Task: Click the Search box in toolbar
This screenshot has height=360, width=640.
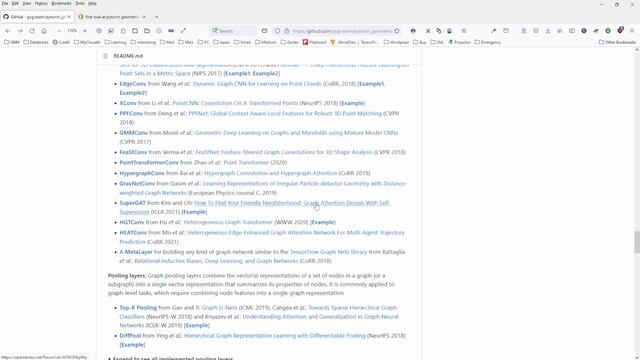Action: tap(234, 31)
